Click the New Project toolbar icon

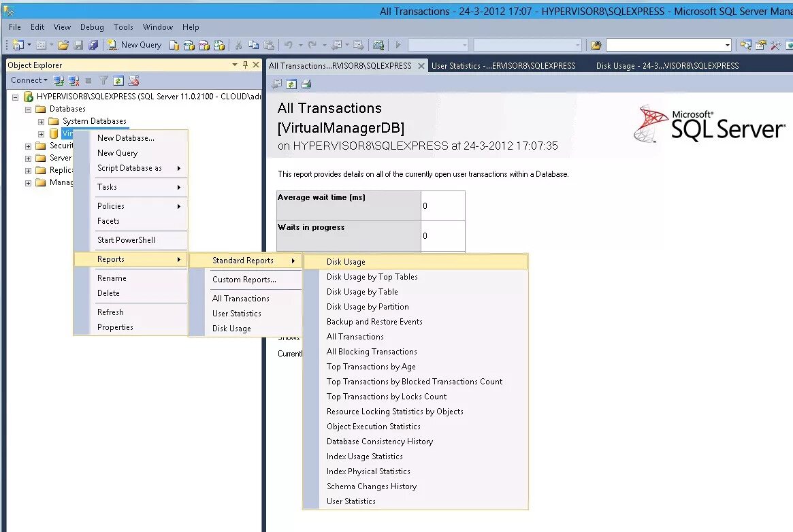point(18,45)
